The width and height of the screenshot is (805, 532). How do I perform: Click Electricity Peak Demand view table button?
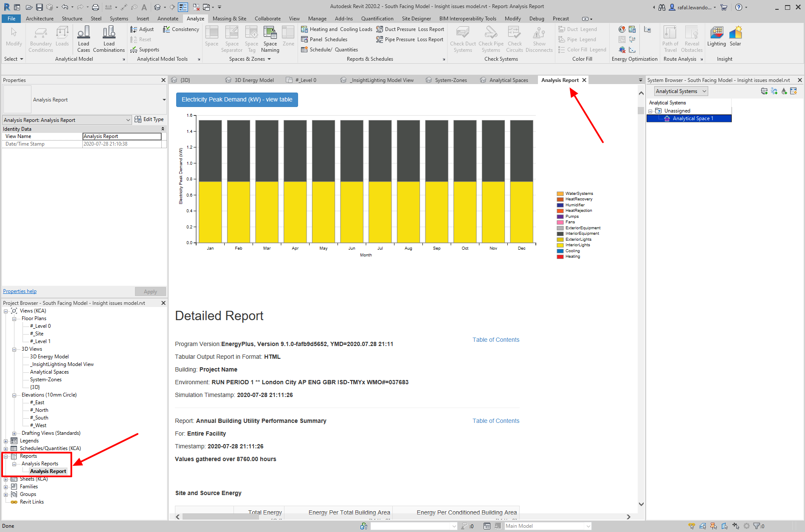pos(237,100)
